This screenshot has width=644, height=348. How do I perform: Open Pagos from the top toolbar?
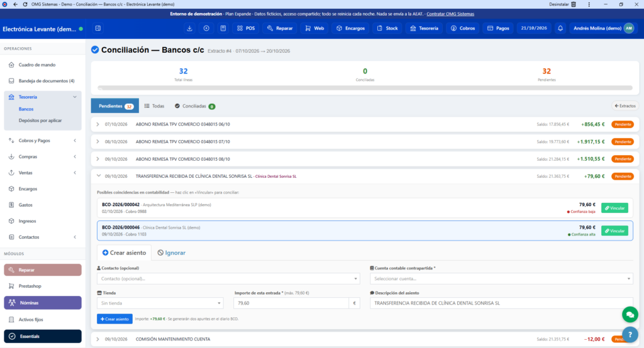coord(498,28)
